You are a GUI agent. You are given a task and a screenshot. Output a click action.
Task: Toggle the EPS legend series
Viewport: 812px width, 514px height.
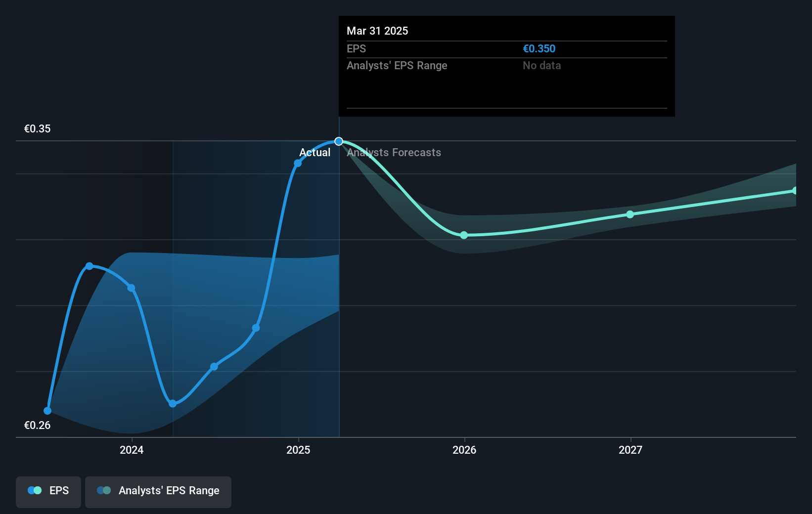48,492
